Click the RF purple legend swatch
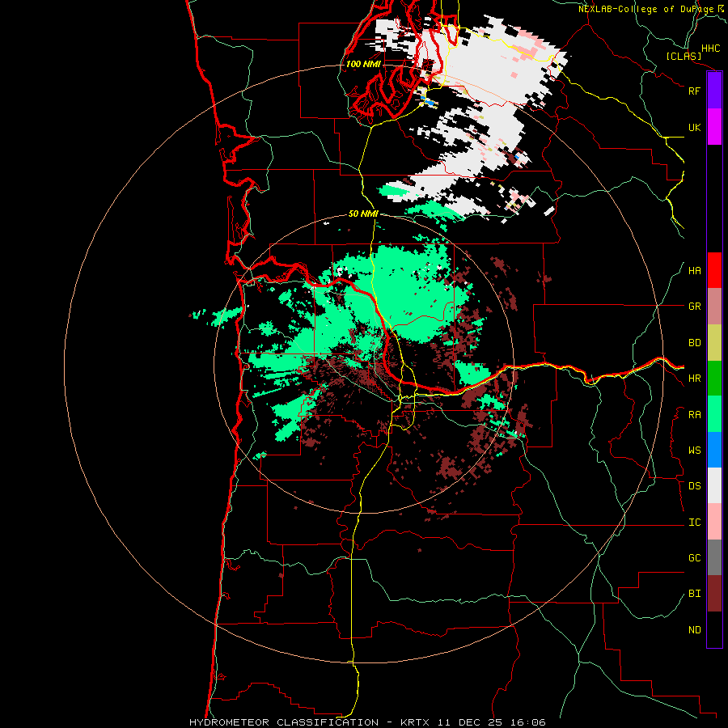Viewport: 728px width, 728px height. (714, 91)
